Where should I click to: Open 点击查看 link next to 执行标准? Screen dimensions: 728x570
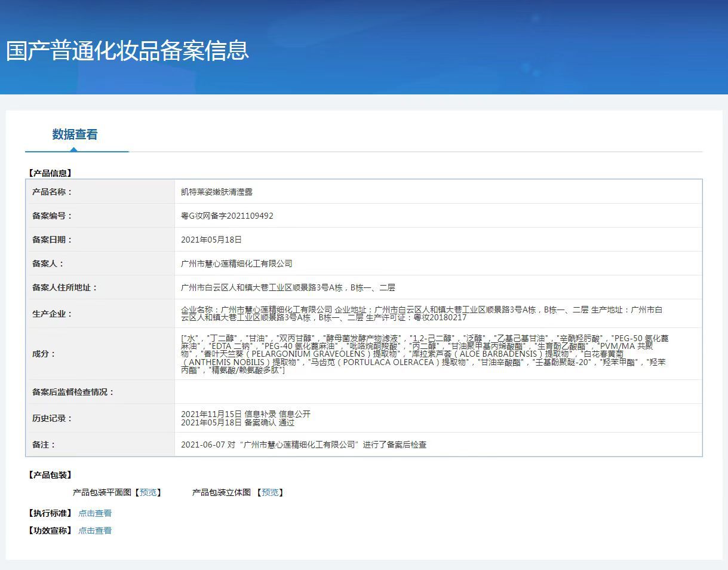[95, 513]
